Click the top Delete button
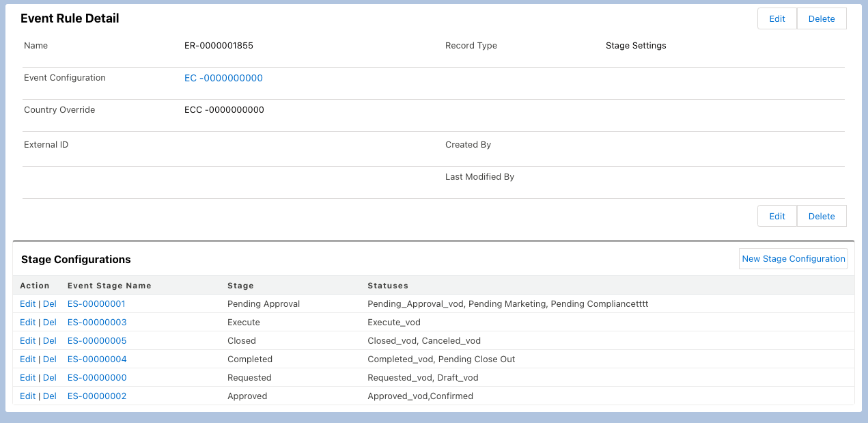The image size is (868, 423). pyautogui.click(x=821, y=19)
